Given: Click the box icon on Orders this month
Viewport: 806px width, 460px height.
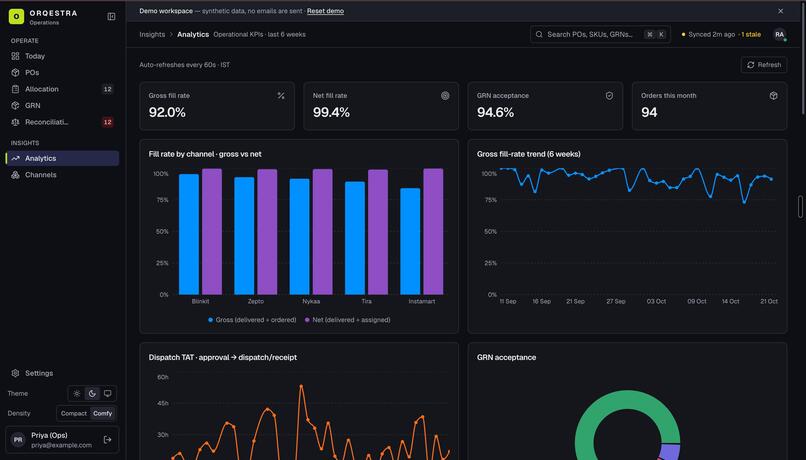Looking at the screenshot, I should click(773, 96).
